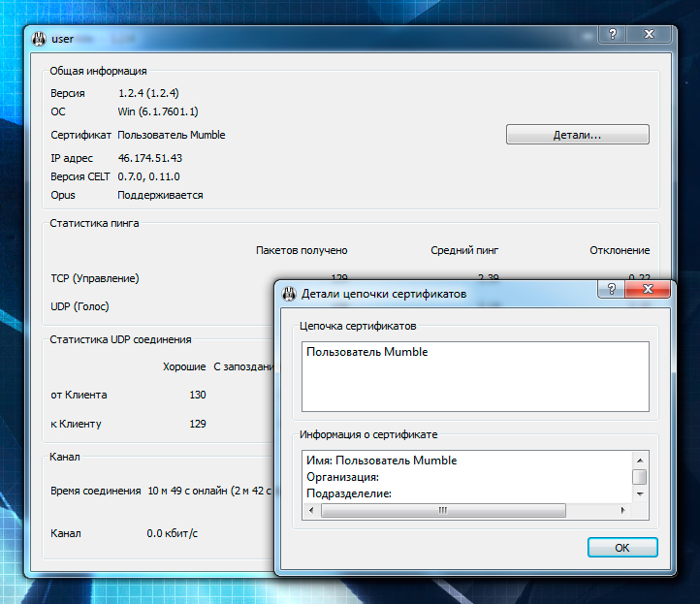Click version value 1.2.4 (1.2.4)

[x=148, y=93]
